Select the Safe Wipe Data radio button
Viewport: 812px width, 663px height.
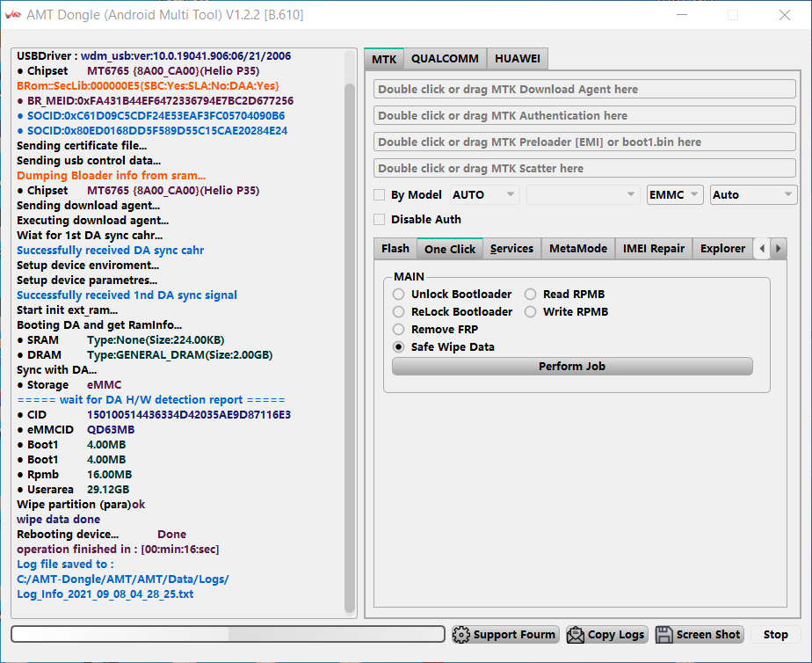click(398, 347)
